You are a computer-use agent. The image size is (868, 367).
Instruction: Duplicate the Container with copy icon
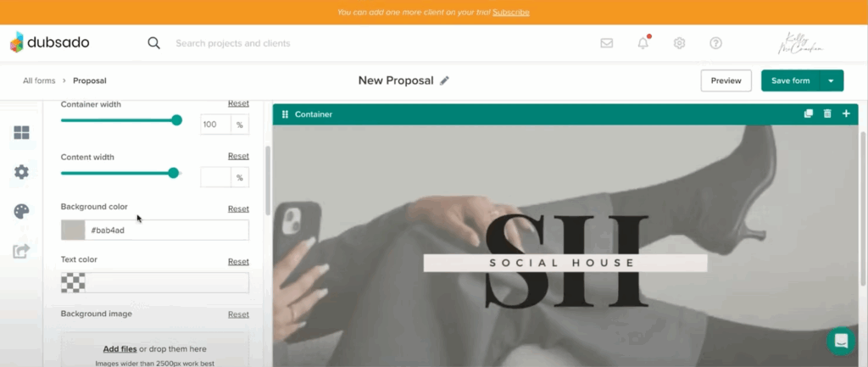click(809, 114)
